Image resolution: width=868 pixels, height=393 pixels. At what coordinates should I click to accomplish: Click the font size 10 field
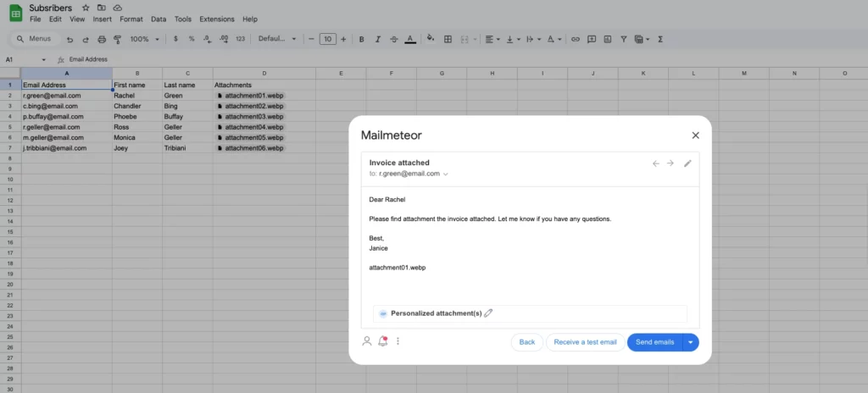point(328,39)
